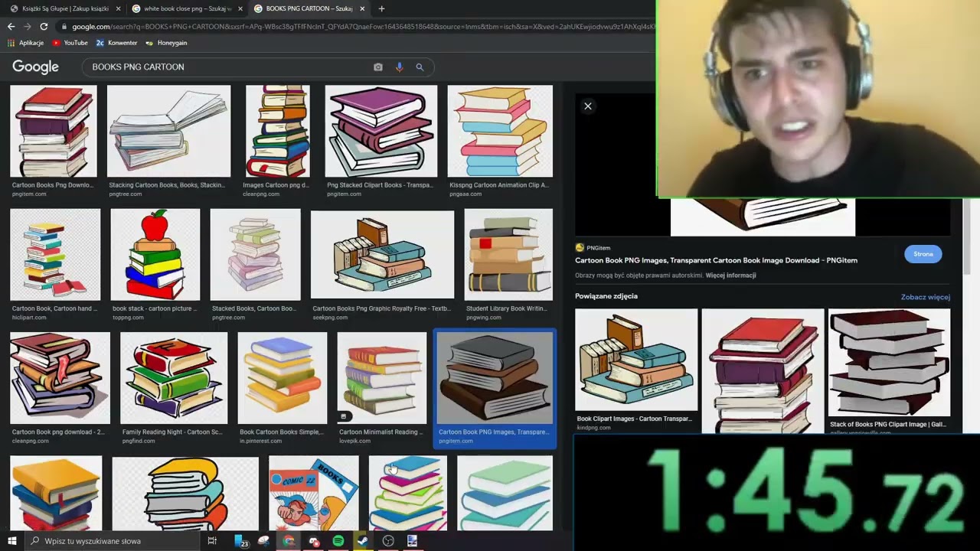
Task: Open the Aplikacje apps grid bookmark
Action: 26,43
